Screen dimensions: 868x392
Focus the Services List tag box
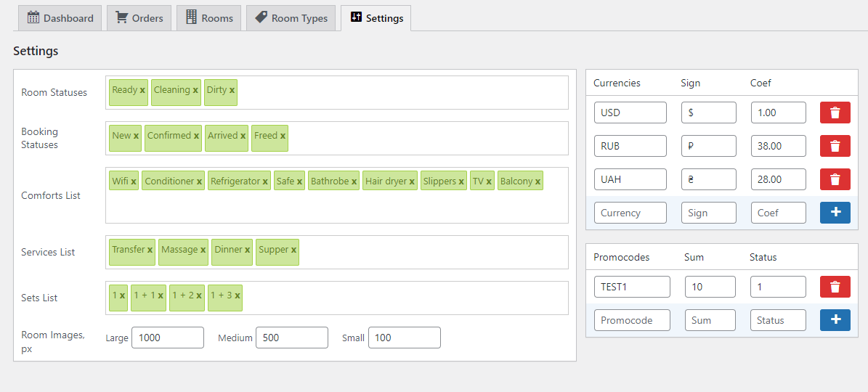pyautogui.click(x=336, y=252)
